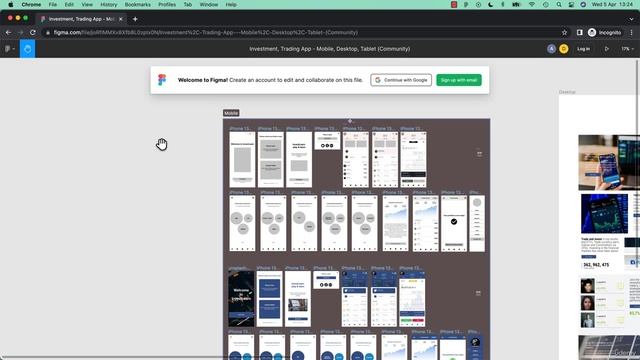Select the Desktop frame label
Viewport: 640px width, 360px height.
[x=567, y=92]
